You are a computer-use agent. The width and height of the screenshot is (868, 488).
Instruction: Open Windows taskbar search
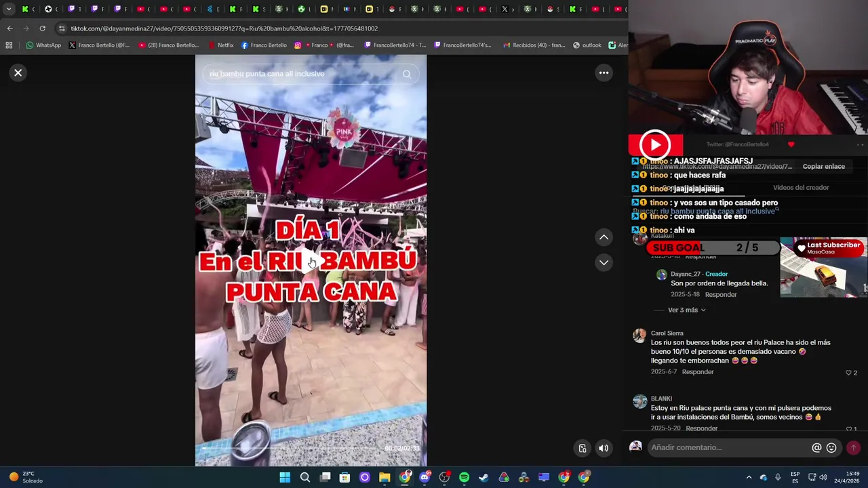pyautogui.click(x=305, y=477)
